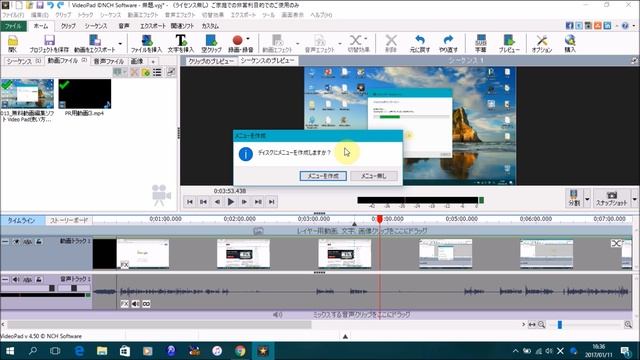This screenshot has width=640, height=360.
Task: Open the 動画エフェクト video effects tool
Action: 277,43
